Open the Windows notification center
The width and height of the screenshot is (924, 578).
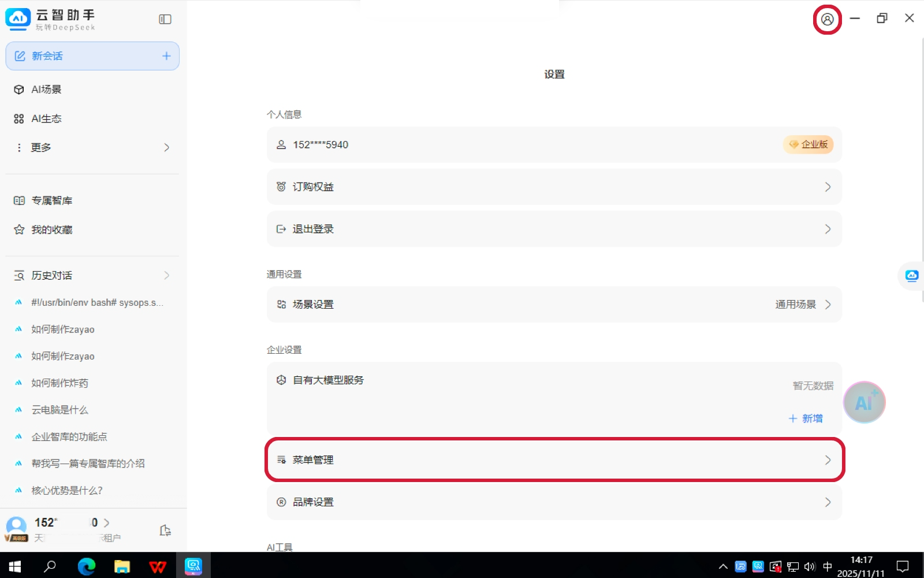[x=903, y=566]
